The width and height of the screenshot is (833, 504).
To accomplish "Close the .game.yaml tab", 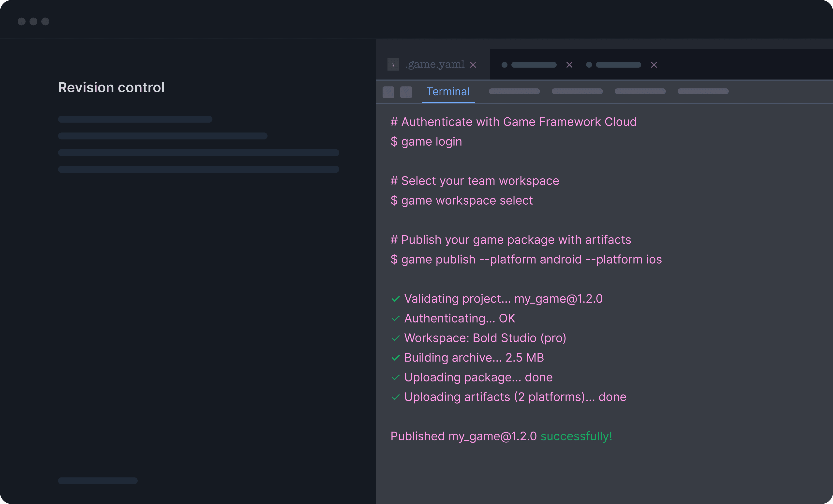I will [473, 65].
